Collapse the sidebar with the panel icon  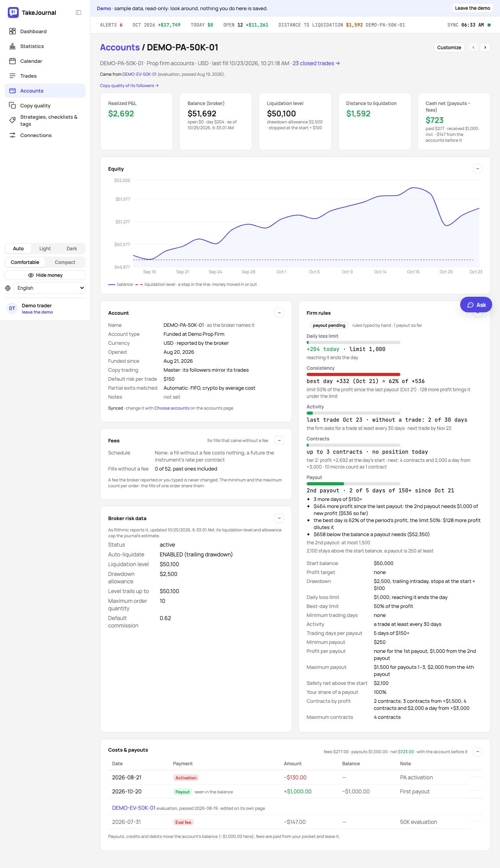[79, 12]
